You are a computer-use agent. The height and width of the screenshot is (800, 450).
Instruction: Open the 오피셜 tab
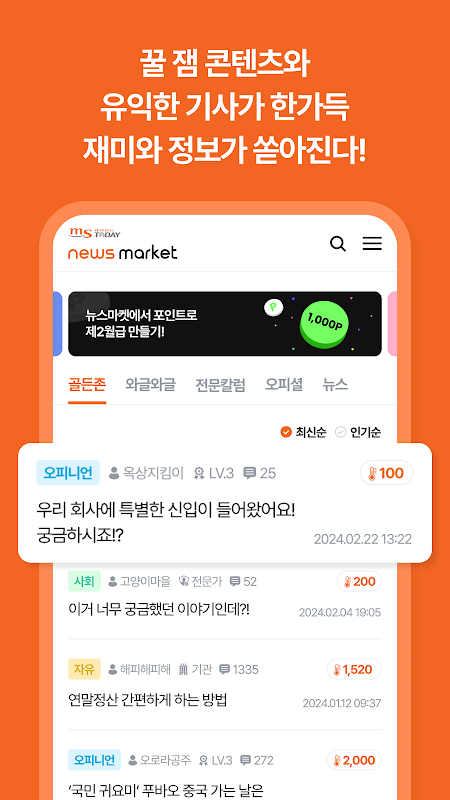click(x=284, y=385)
